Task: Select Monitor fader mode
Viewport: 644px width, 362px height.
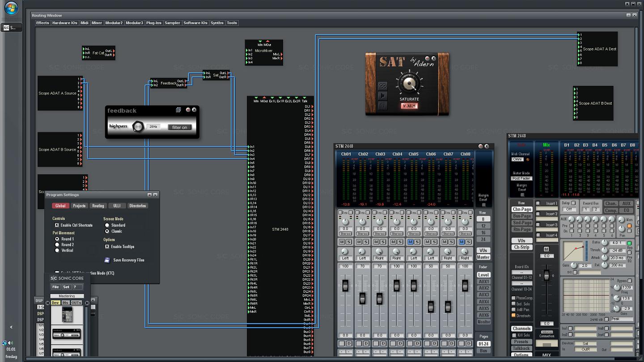Action: (484, 322)
